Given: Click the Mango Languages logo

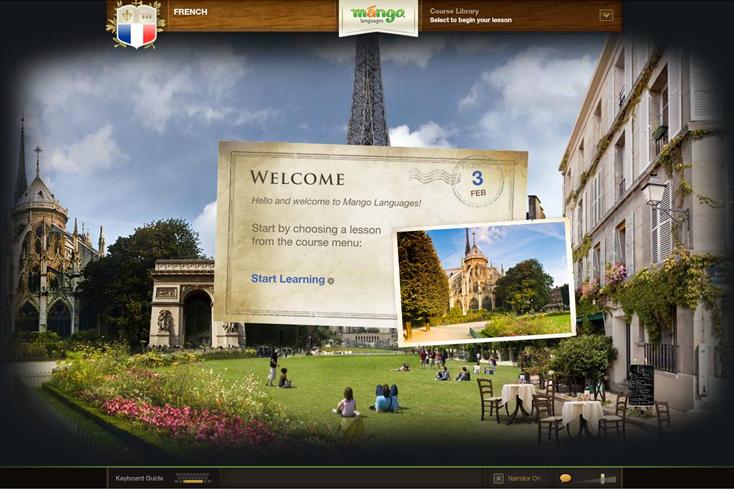Looking at the screenshot, I should [378, 16].
